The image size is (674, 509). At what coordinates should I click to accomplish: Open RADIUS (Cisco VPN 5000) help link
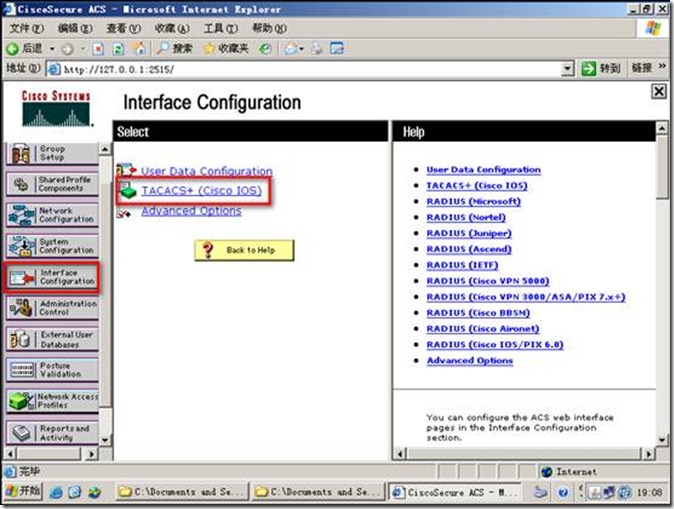coord(488,281)
